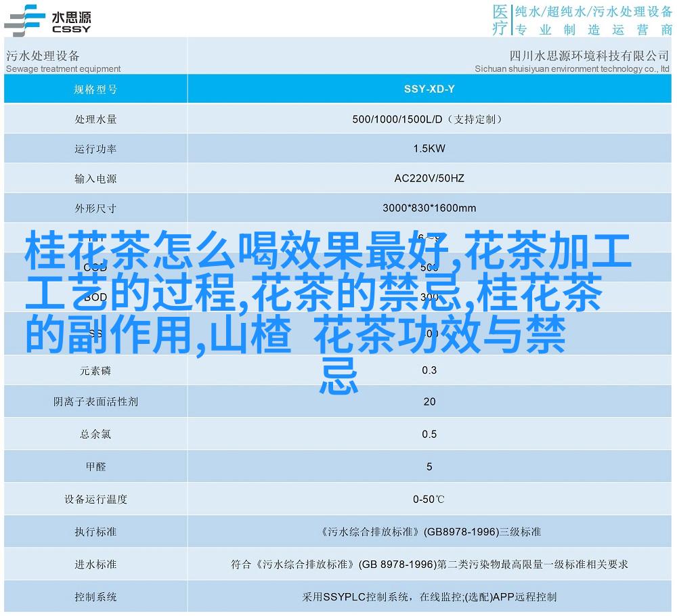Select the 1.5KW power value
677x616 pixels.
tap(429, 149)
